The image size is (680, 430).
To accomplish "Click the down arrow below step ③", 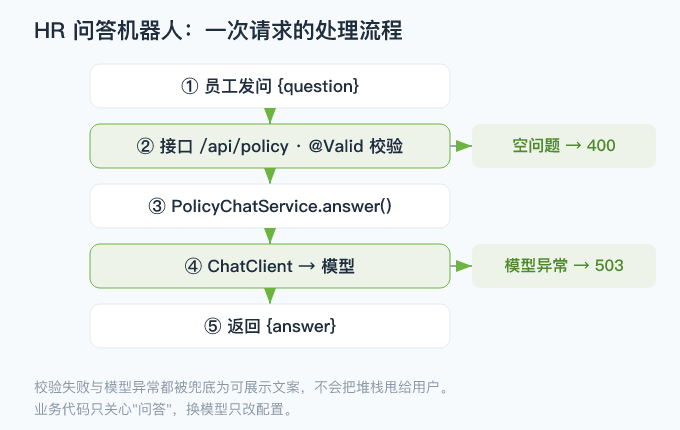I will click(x=270, y=236).
